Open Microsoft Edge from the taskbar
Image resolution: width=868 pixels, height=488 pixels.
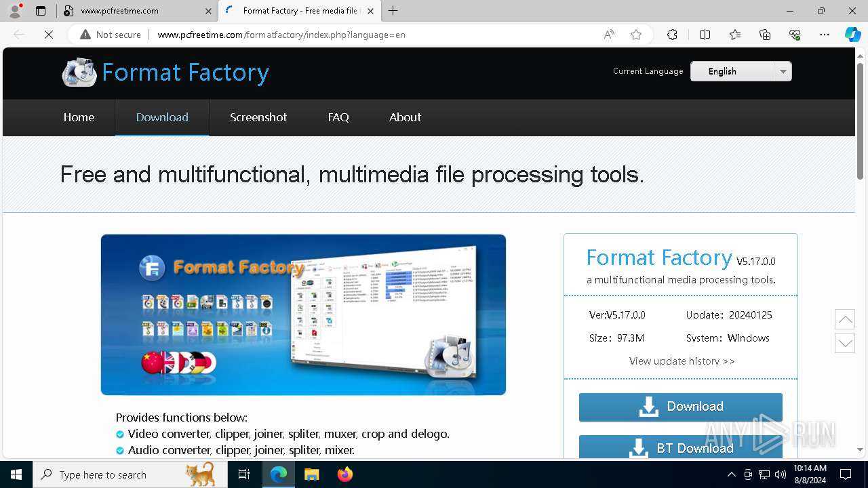tap(279, 474)
